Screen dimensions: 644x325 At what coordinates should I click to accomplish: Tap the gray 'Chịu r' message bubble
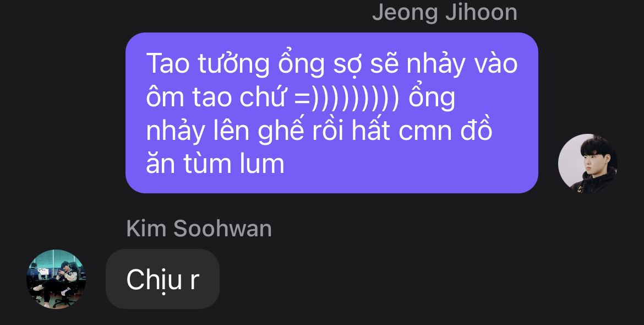pos(162,279)
